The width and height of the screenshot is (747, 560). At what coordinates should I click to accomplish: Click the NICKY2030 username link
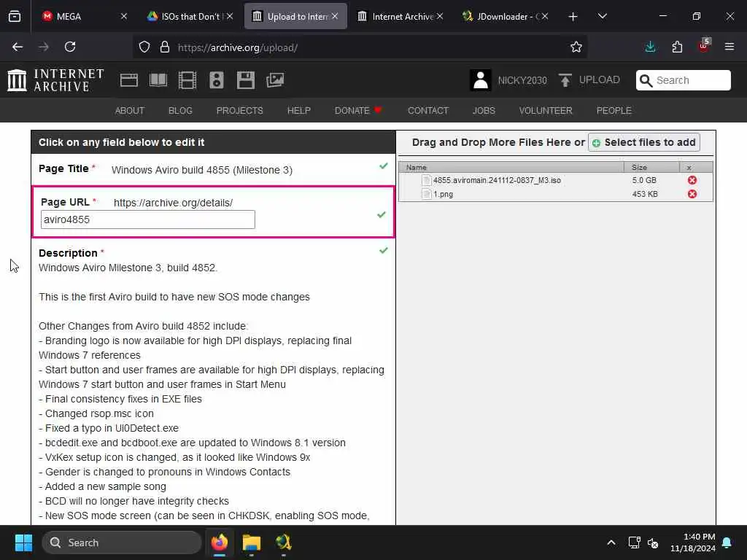coord(522,80)
